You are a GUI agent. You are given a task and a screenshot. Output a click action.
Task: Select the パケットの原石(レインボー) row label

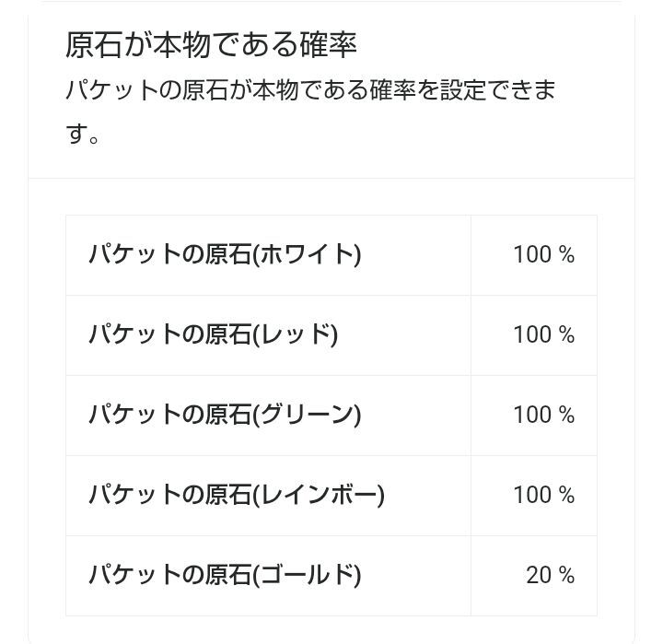point(237,495)
